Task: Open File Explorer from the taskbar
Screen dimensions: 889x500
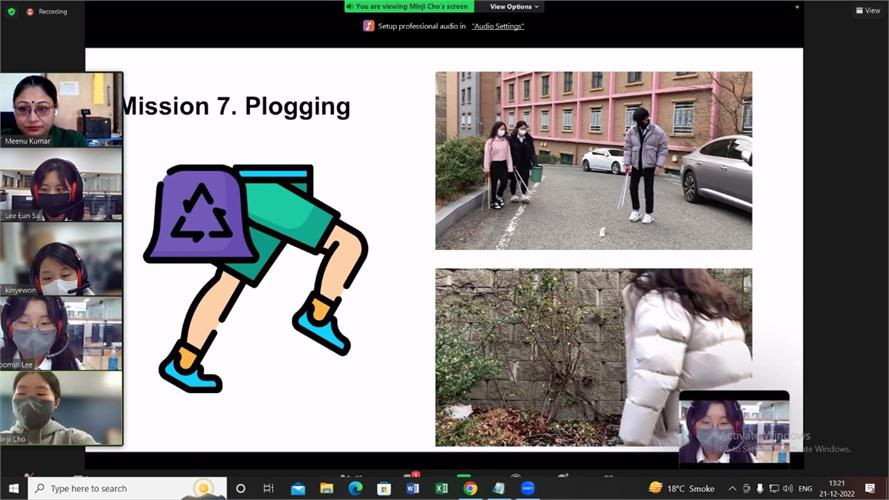Action: (326, 489)
